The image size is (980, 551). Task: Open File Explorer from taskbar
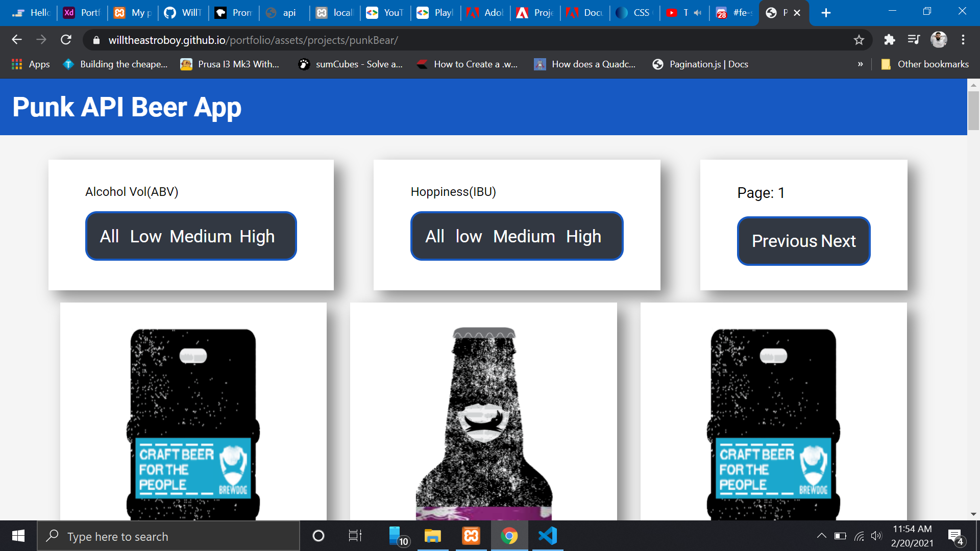432,536
